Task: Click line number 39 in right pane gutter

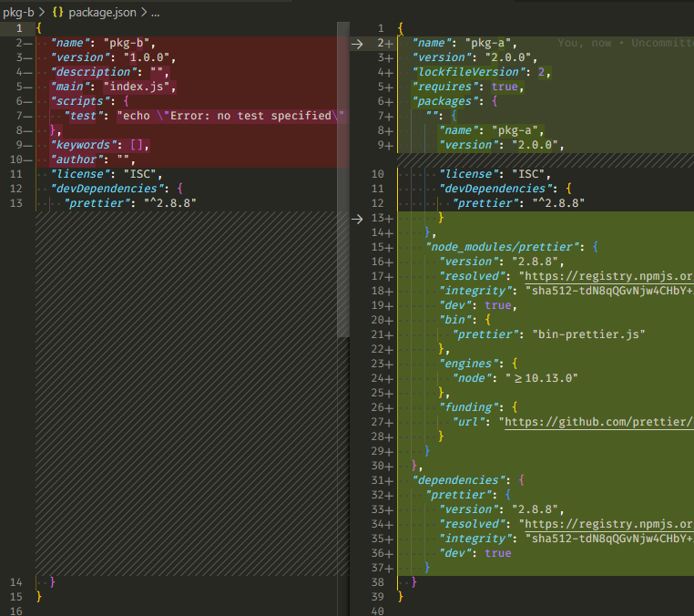Action: coord(378,597)
